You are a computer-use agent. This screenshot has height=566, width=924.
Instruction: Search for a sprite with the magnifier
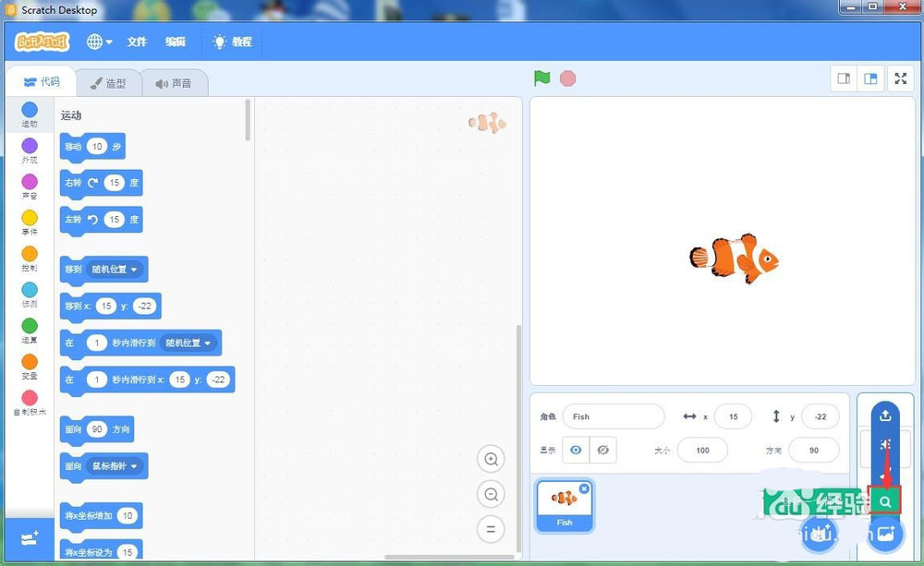point(884,500)
